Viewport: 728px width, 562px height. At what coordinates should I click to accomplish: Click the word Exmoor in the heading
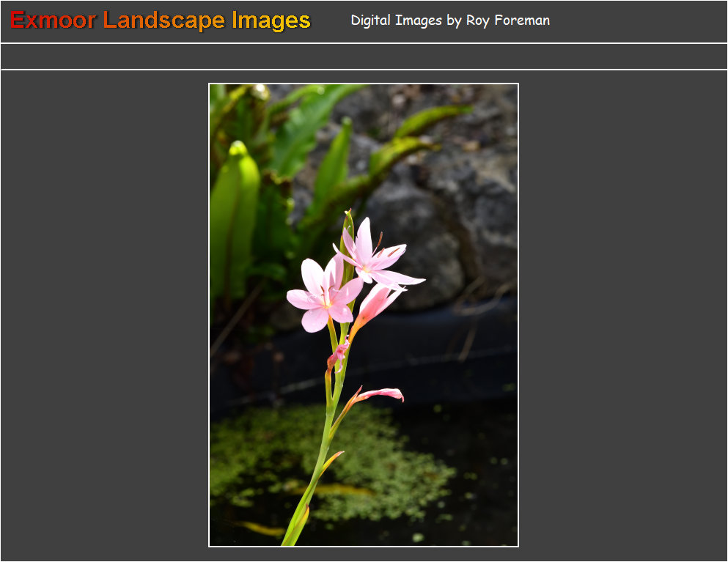53,21
